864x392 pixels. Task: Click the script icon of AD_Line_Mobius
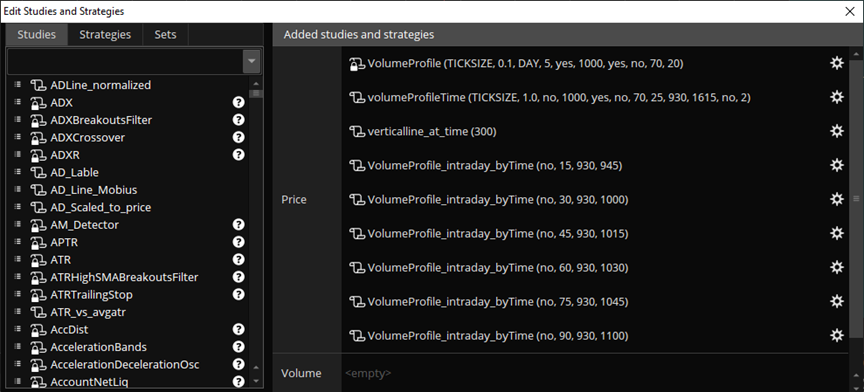[x=37, y=190]
